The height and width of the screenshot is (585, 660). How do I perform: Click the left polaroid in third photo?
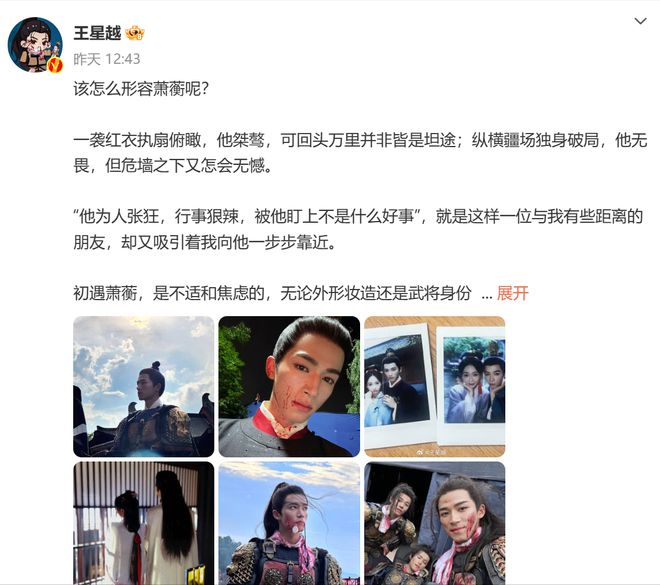(x=399, y=383)
